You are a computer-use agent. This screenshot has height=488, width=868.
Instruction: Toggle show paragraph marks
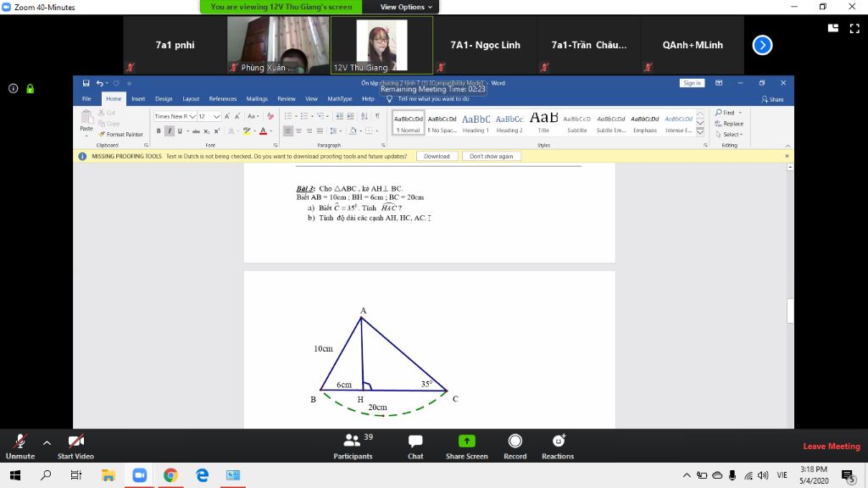[377, 116]
